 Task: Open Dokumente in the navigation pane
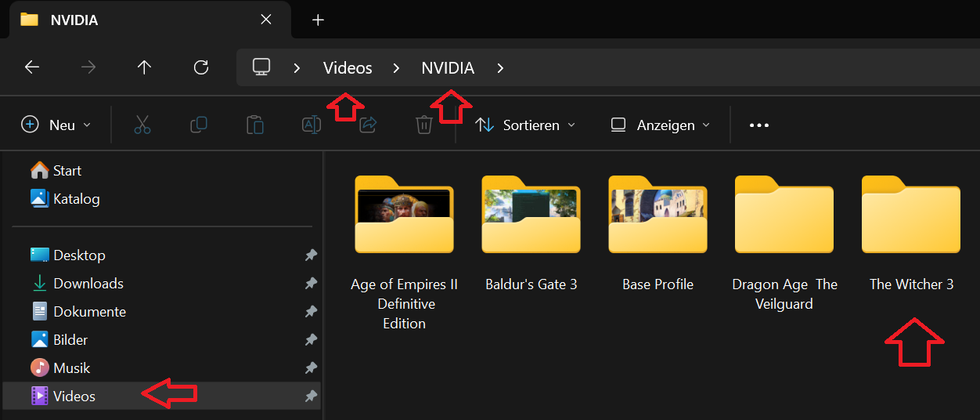click(89, 311)
